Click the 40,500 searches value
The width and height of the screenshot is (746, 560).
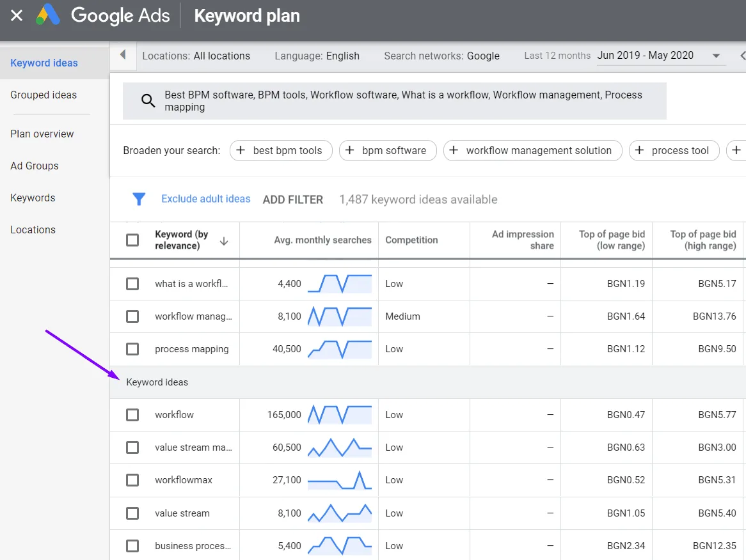[287, 349]
